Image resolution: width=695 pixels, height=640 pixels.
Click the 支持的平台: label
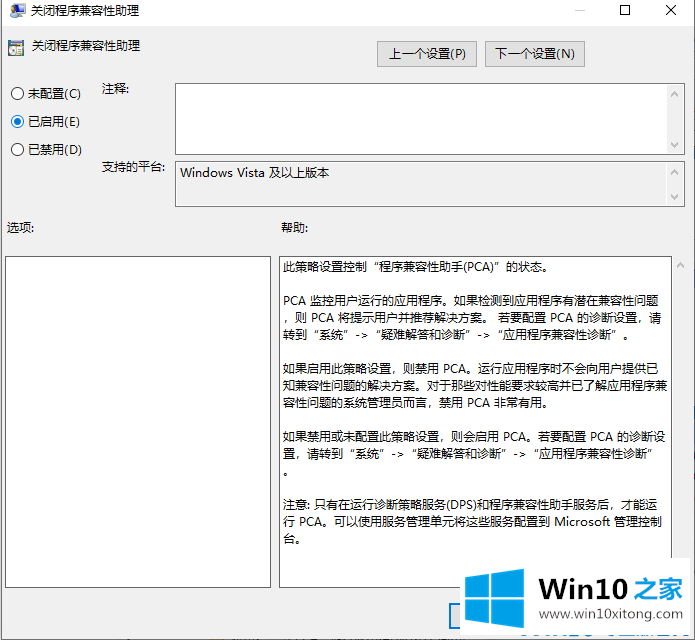133,167
